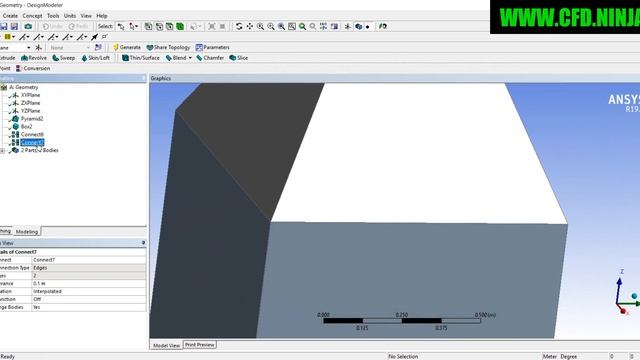
Task: Pin the Details View panel
Action: pyautogui.click(x=143, y=243)
